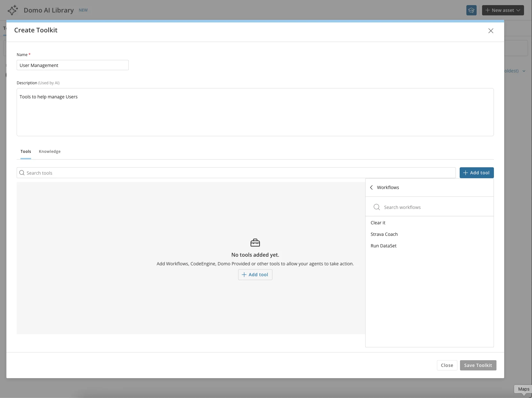The width and height of the screenshot is (532, 398).
Task: Click the magnifier icon in Search tools
Action: pyautogui.click(x=22, y=173)
